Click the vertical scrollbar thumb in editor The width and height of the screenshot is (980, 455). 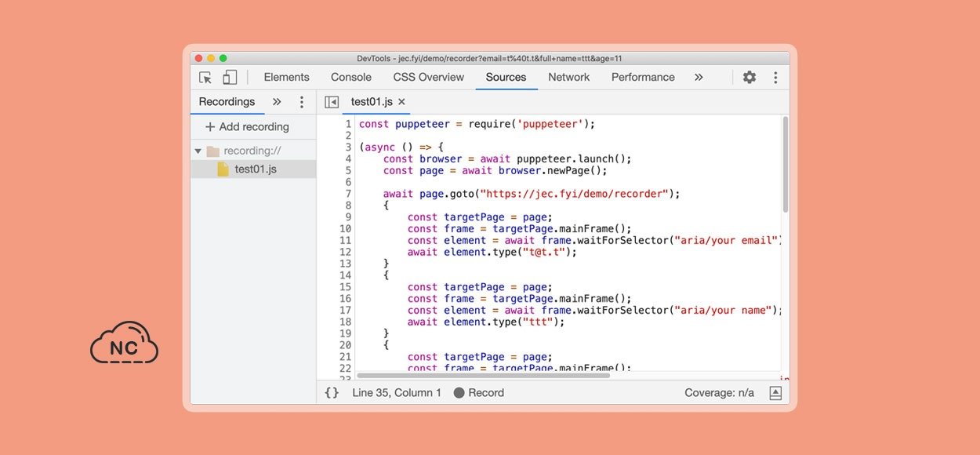pos(785,165)
